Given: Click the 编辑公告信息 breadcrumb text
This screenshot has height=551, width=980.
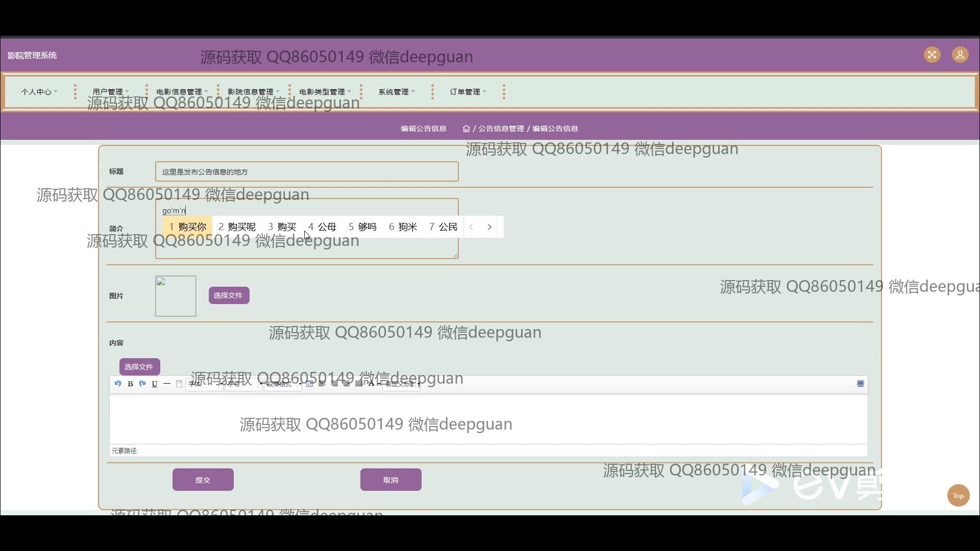Looking at the screenshot, I should (555, 129).
